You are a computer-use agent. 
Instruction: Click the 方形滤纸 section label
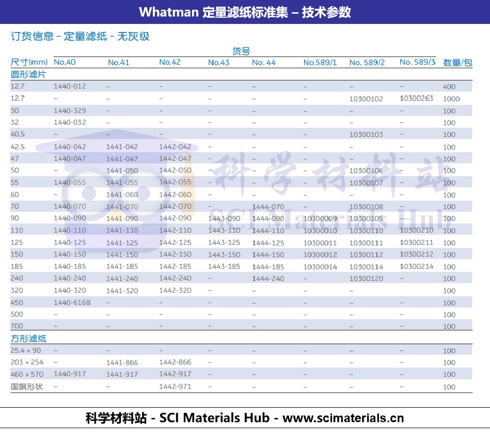coord(29,339)
